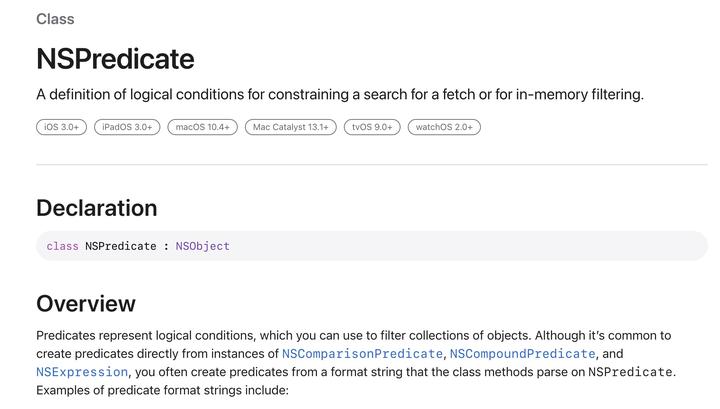Click the "Examples of predicate format strings" line

[162, 390]
